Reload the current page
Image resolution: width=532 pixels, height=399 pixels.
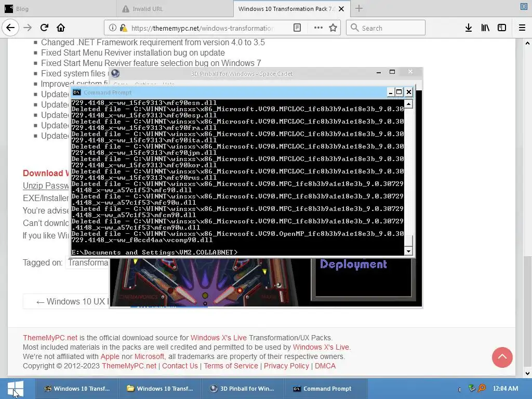click(x=44, y=28)
